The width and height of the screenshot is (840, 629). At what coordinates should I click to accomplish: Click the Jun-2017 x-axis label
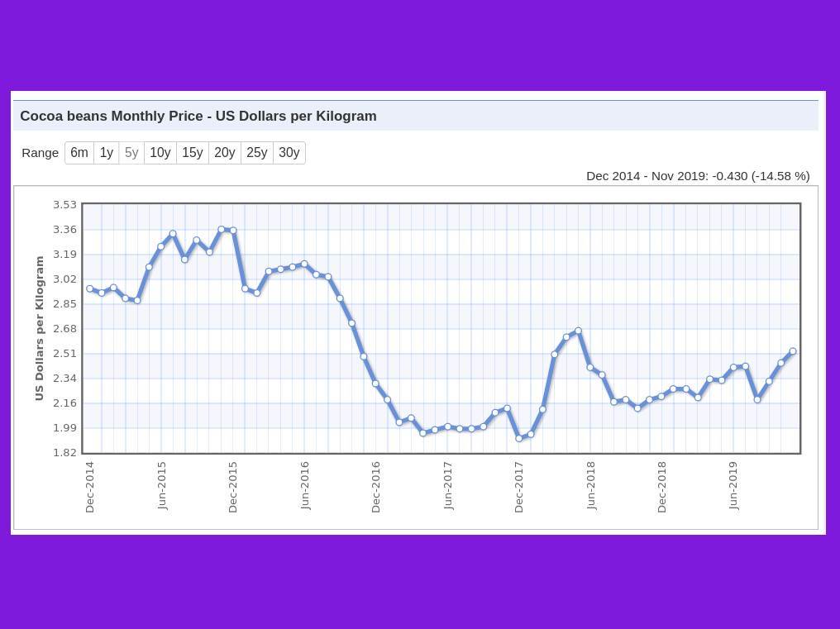(448, 486)
